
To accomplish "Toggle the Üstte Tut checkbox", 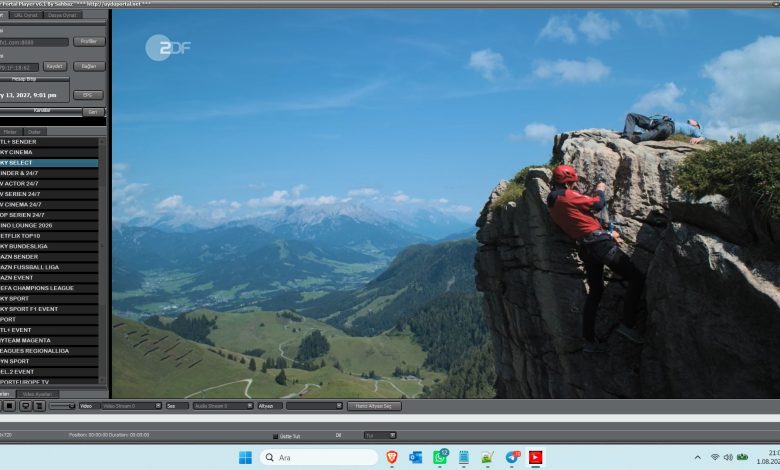I will click(x=275, y=436).
